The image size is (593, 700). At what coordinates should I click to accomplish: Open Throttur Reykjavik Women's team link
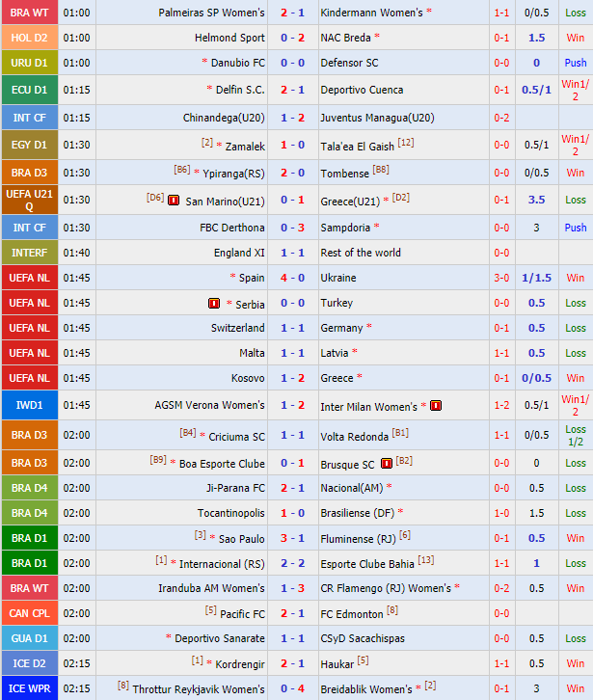199,689
